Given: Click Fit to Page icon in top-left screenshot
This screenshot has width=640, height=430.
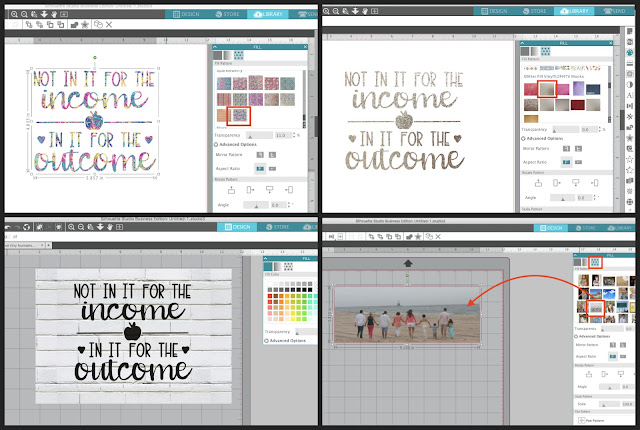Looking at the screenshot, I should [x=64, y=14].
